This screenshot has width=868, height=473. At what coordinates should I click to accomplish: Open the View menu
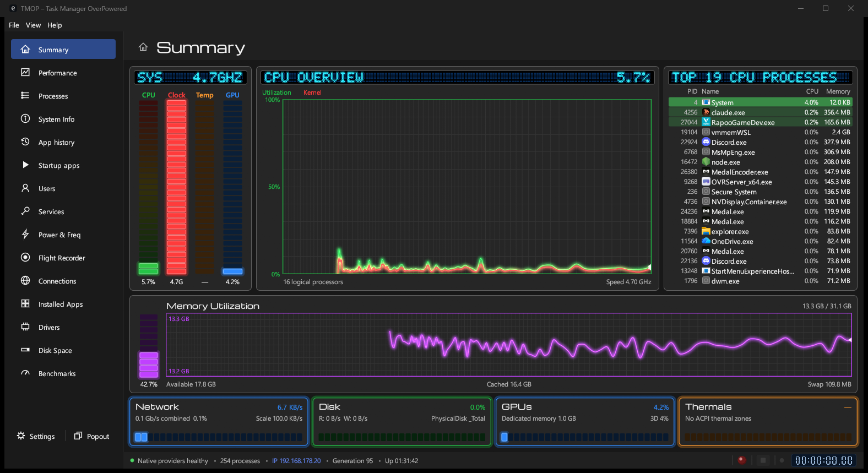(33, 25)
